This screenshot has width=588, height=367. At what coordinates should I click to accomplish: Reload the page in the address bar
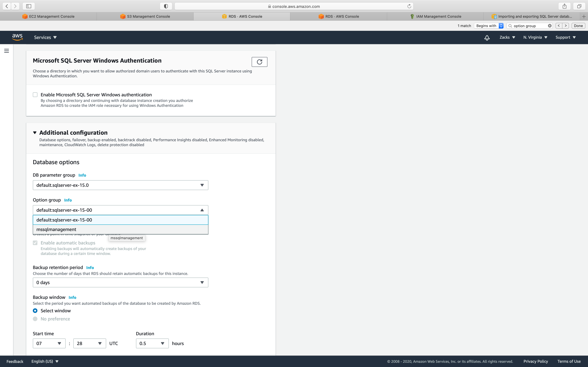409,6
